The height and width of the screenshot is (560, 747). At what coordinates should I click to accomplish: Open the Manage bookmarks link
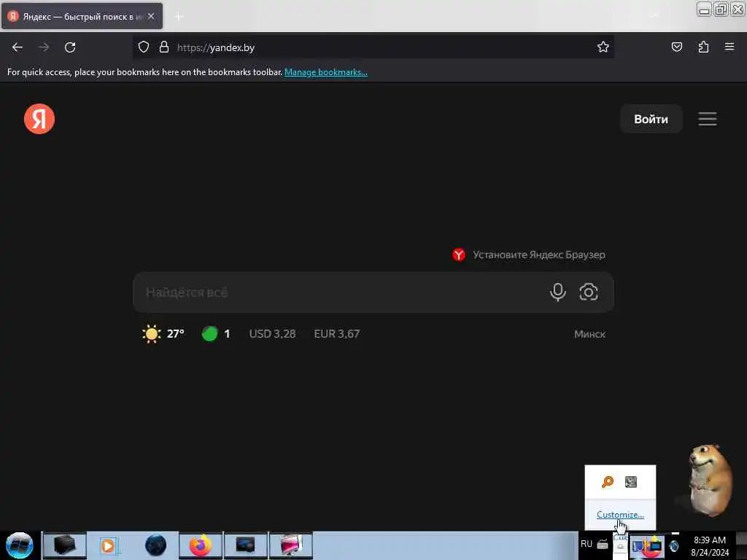click(326, 72)
